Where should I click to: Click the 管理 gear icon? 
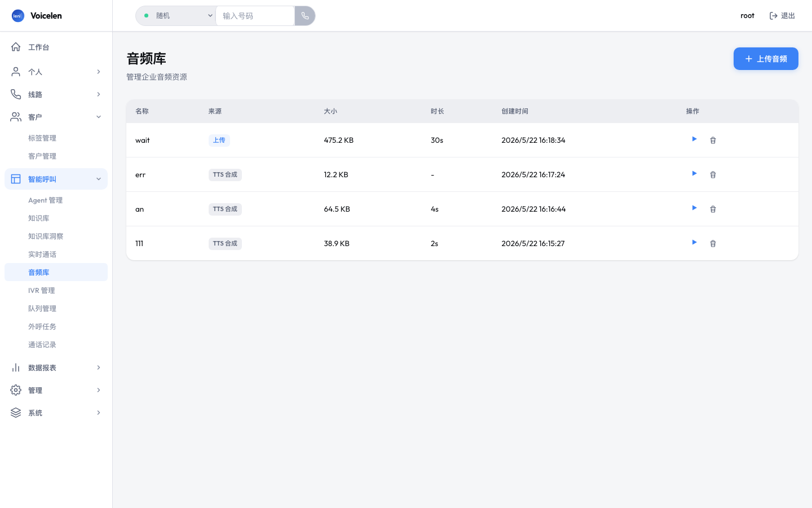16,390
